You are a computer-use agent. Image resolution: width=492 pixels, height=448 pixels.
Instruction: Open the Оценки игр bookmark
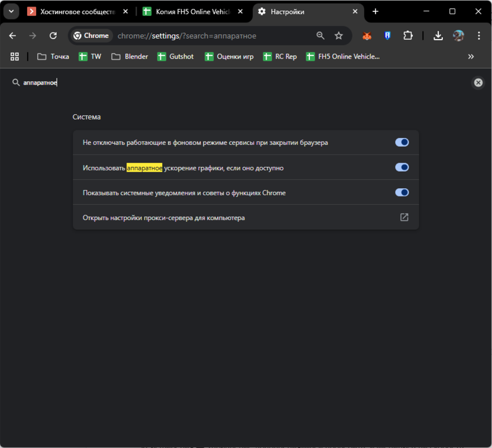(x=229, y=56)
